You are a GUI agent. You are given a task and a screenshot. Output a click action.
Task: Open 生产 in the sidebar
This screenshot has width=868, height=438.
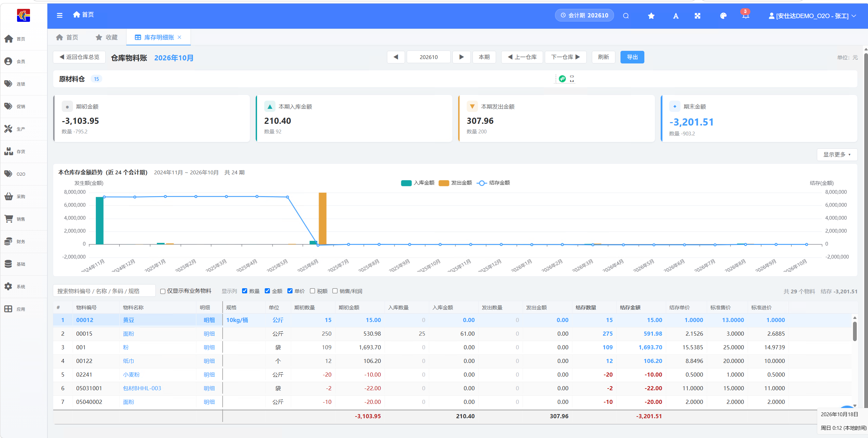(24, 129)
